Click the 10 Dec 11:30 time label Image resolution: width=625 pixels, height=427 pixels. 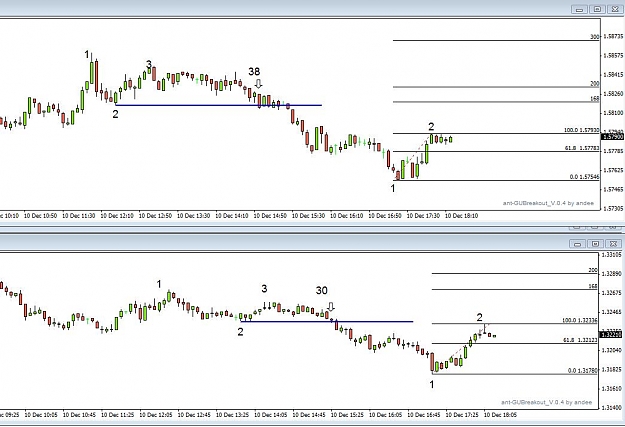coord(79,216)
